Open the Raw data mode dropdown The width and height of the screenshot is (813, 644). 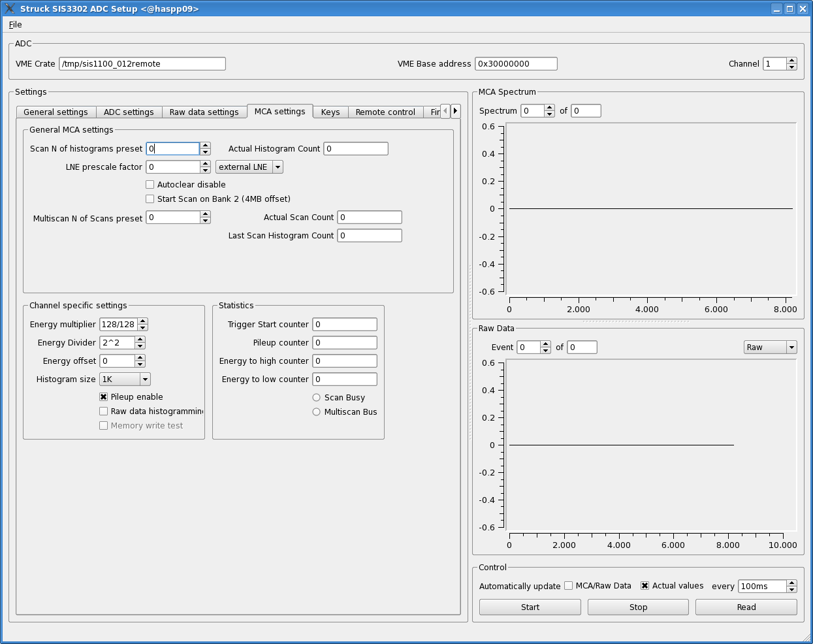click(x=771, y=347)
